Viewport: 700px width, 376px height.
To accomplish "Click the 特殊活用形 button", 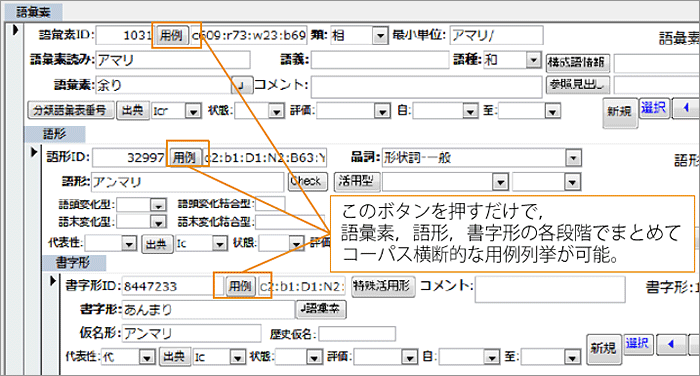I will [383, 286].
